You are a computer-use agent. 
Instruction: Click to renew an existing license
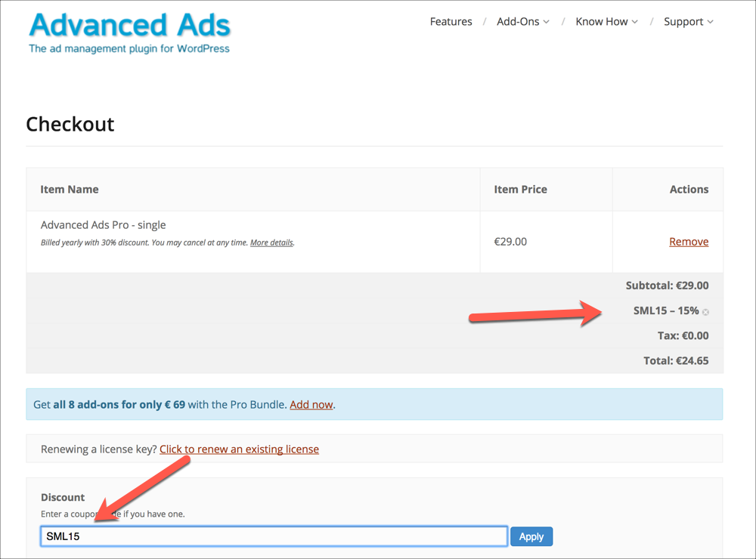click(239, 449)
